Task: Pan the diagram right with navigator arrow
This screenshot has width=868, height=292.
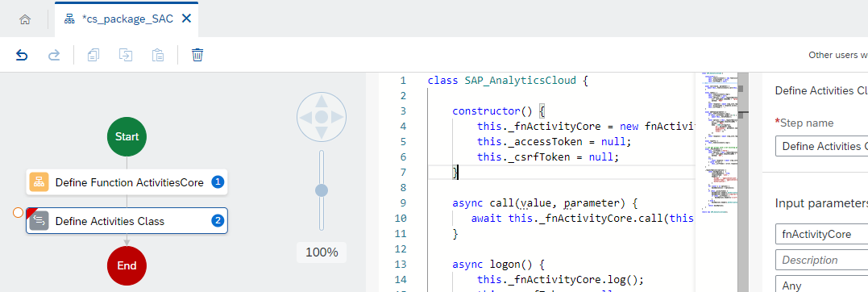Action: pyautogui.click(x=338, y=117)
